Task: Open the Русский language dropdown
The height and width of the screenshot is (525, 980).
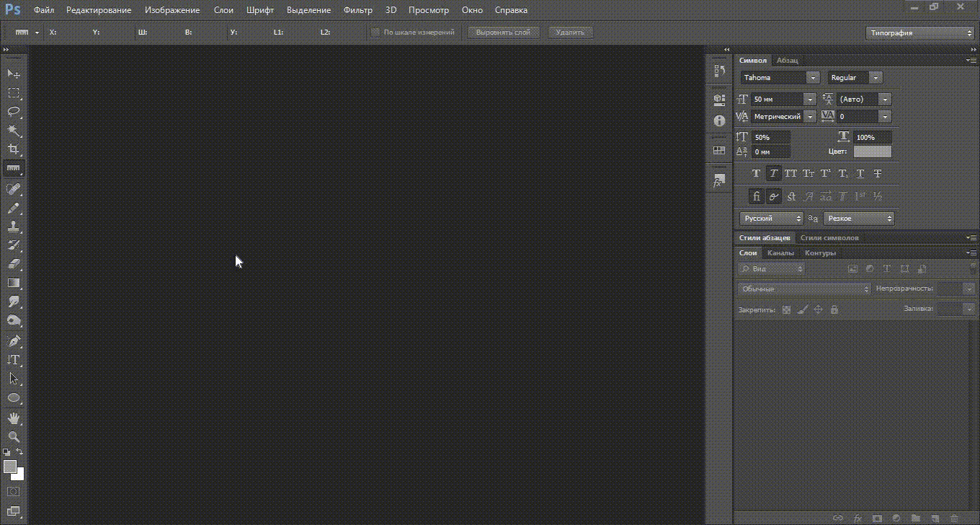Action: click(x=772, y=218)
